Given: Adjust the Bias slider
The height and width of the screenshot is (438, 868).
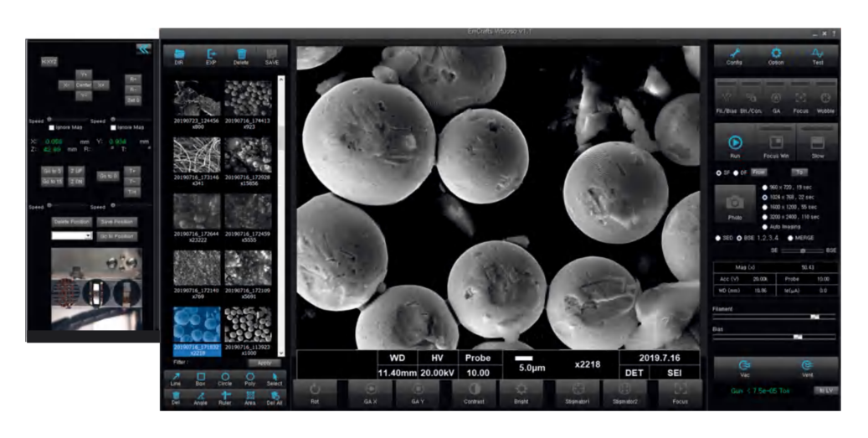Looking at the screenshot, I should pyautogui.click(x=774, y=336).
